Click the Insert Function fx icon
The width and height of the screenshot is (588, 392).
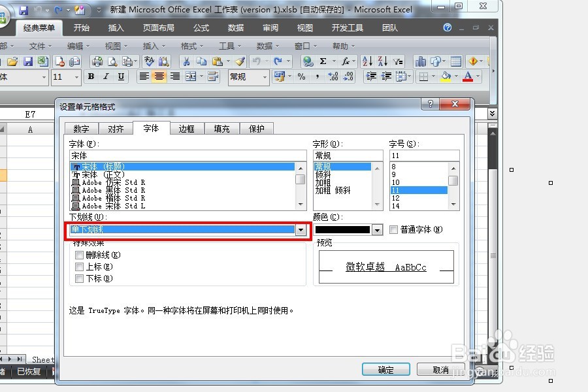[x=346, y=61]
